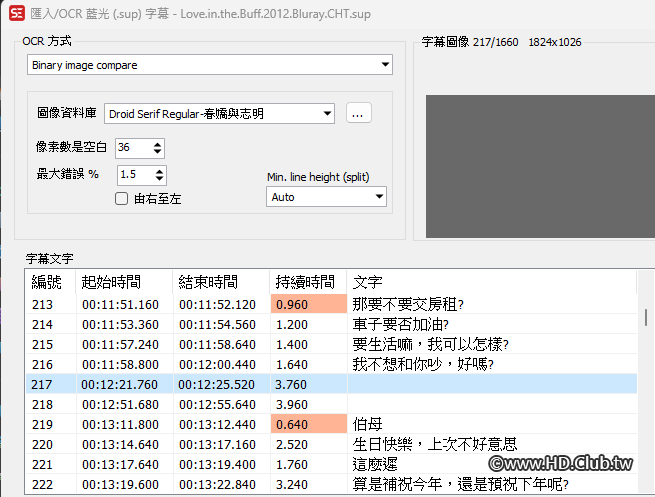This screenshot has width=655, height=497.
Task: Select highlighted row 217 start time 00:12:21.760
Action: [119, 385]
